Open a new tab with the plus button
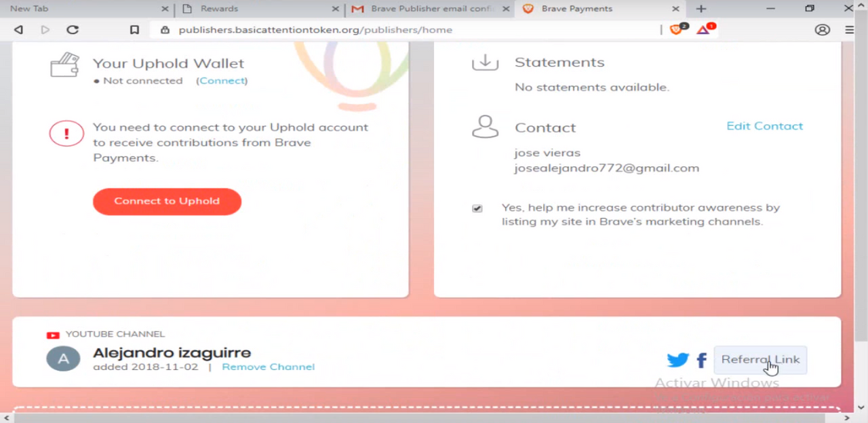Screen dimensions: 868x423 coord(701,9)
